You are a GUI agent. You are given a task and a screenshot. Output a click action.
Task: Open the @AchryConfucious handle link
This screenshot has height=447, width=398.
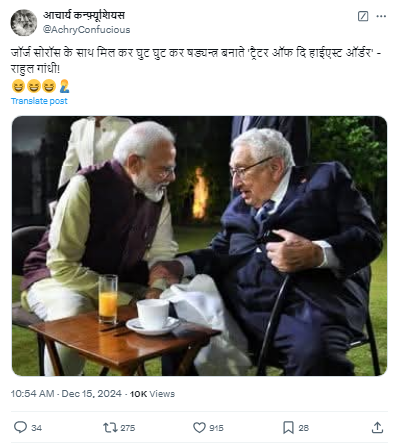86,30
